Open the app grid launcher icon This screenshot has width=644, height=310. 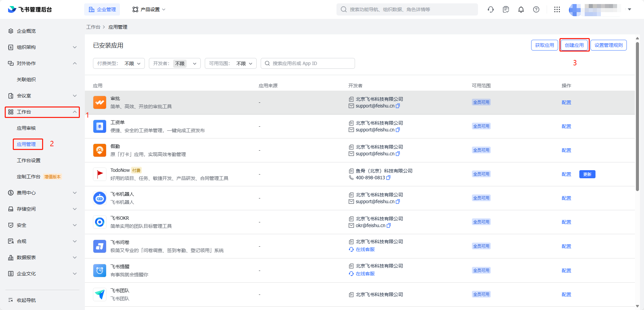pos(557,9)
